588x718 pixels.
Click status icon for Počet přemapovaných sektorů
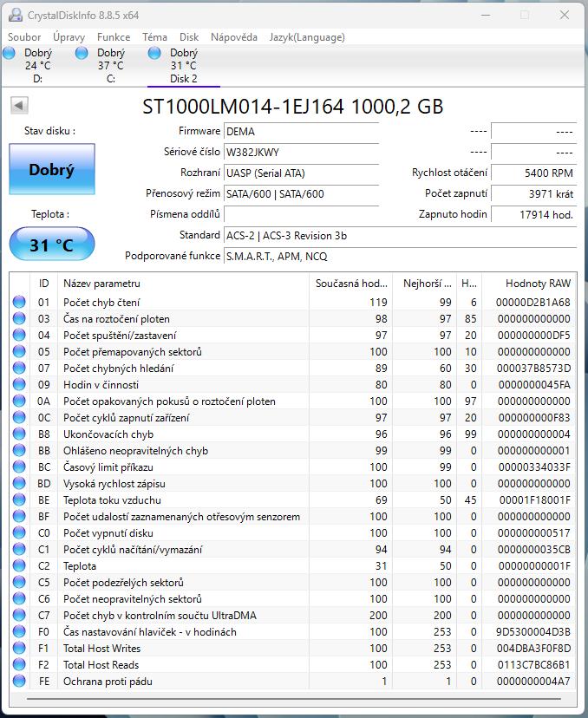point(19,351)
